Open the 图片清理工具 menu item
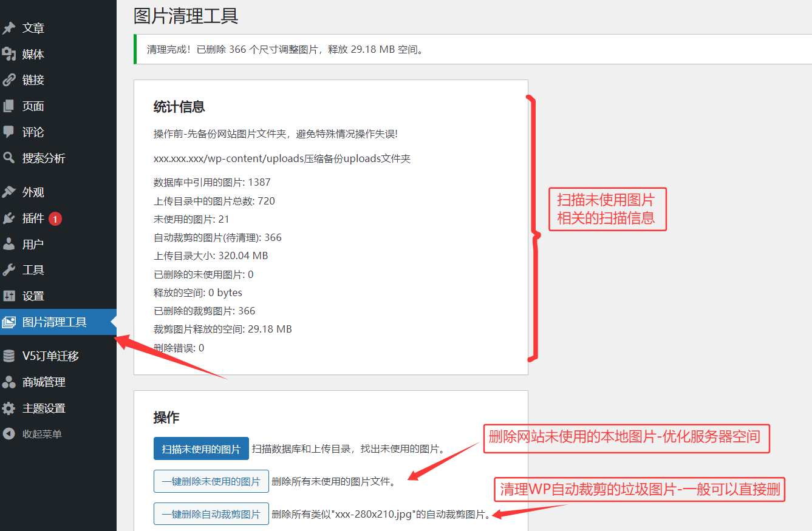Viewport: 812px width, 531px height. tap(54, 322)
